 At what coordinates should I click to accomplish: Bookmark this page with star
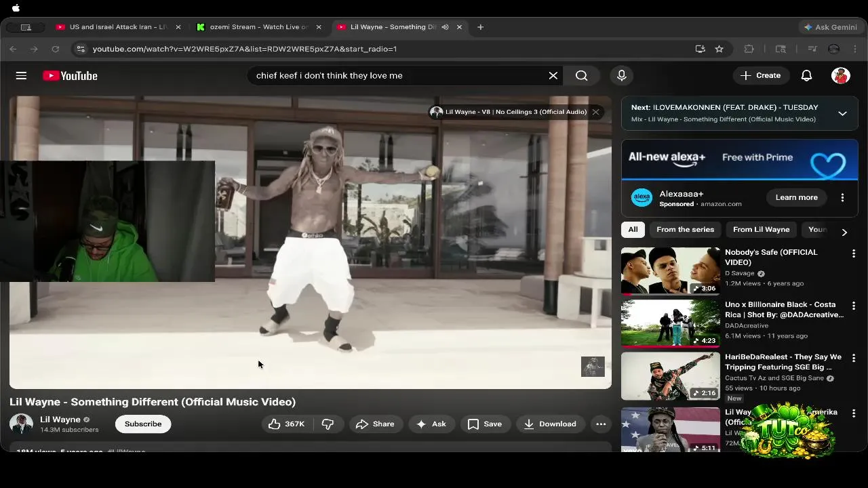point(719,49)
